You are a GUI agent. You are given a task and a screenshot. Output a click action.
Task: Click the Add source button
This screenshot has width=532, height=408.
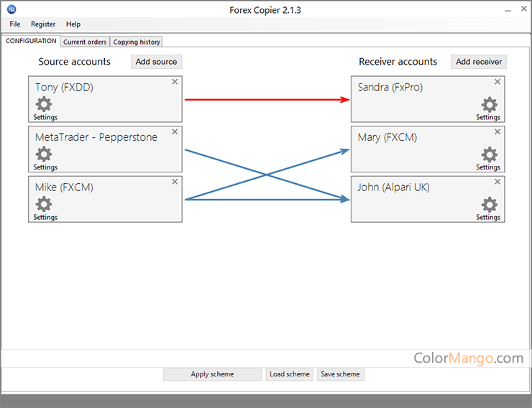[x=157, y=62]
